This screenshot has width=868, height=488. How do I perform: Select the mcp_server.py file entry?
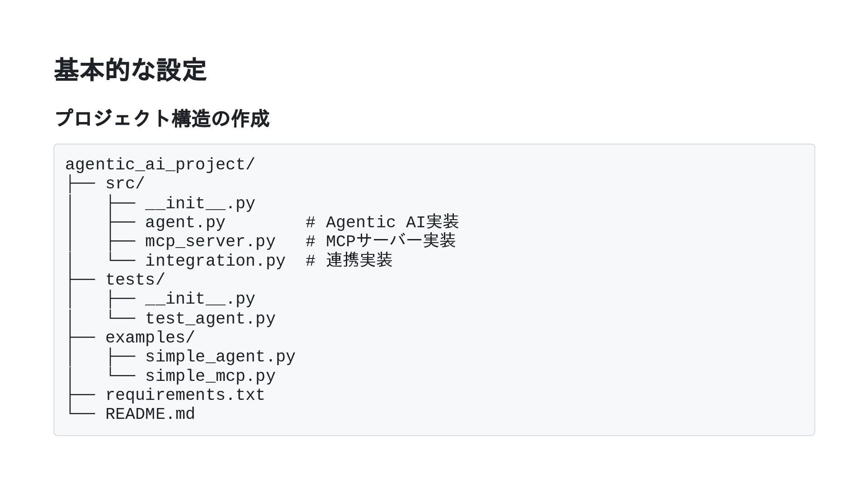(x=210, y=241)
